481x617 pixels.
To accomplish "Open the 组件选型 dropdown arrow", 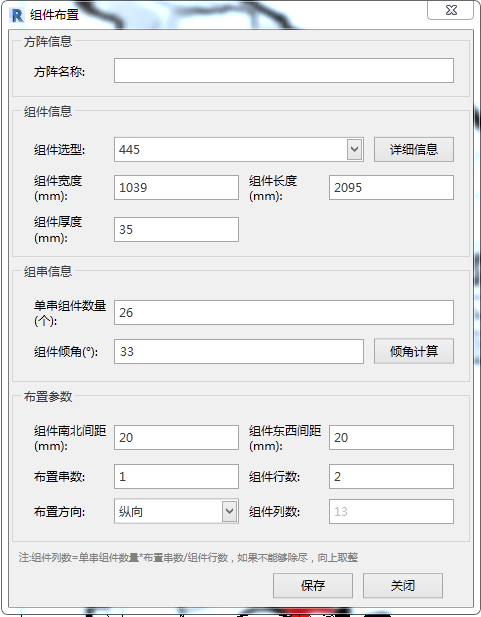I will point(355,150).
